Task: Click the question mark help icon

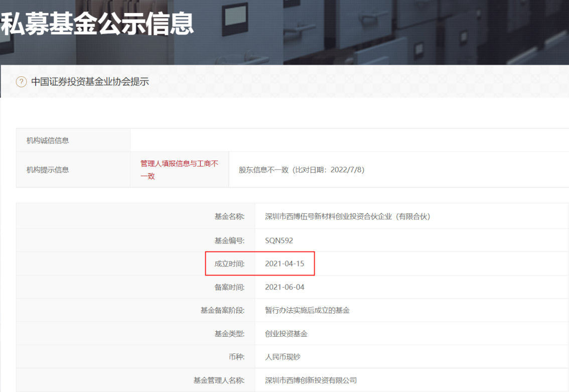Action: click(x=22, y=81)
